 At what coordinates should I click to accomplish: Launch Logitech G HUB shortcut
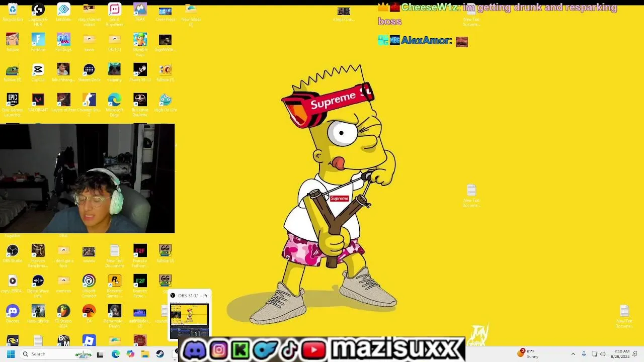[38, 14]
